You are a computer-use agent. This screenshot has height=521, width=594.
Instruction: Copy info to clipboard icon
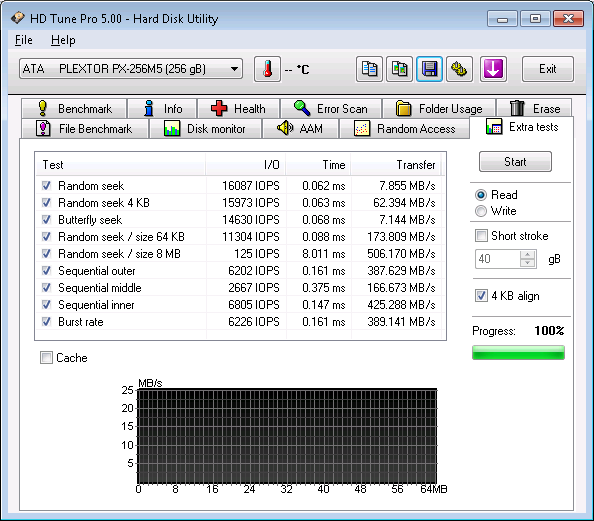pos(369,69)
